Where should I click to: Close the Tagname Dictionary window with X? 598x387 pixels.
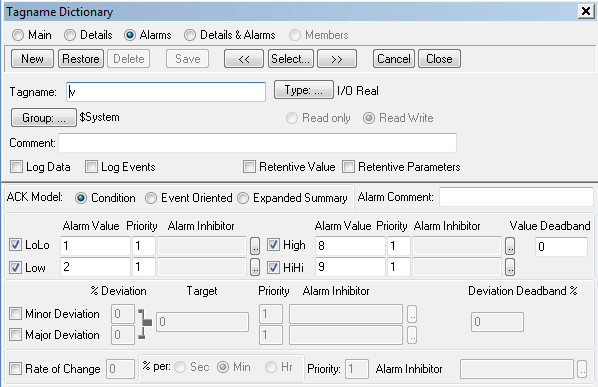pos(585,11)
